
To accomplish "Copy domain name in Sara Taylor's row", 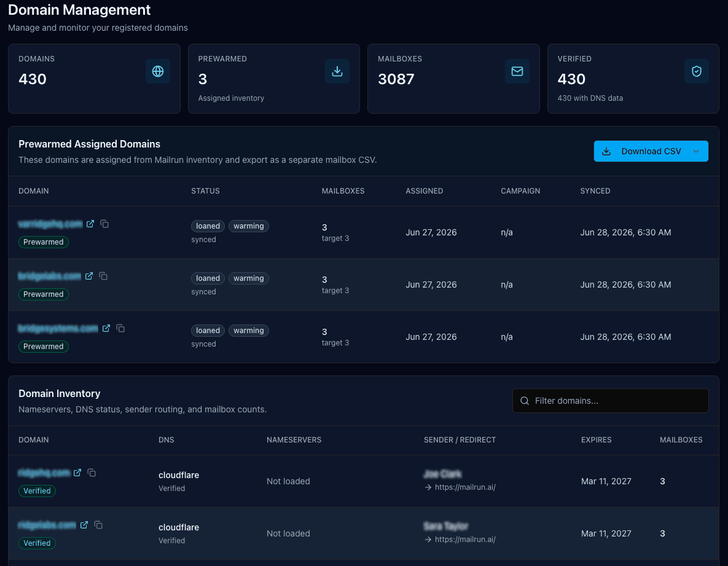I will [98, 525].
